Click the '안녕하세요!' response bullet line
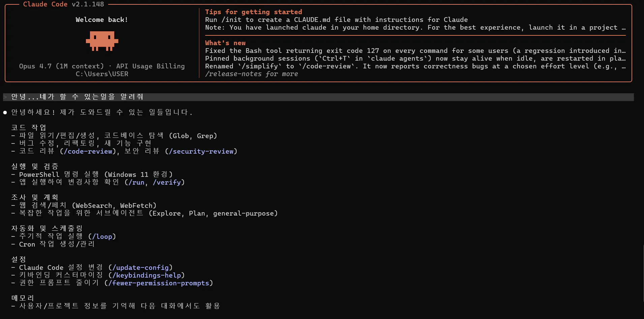The height and width of the screenshot is (319, 644). [x=98, y=112]
